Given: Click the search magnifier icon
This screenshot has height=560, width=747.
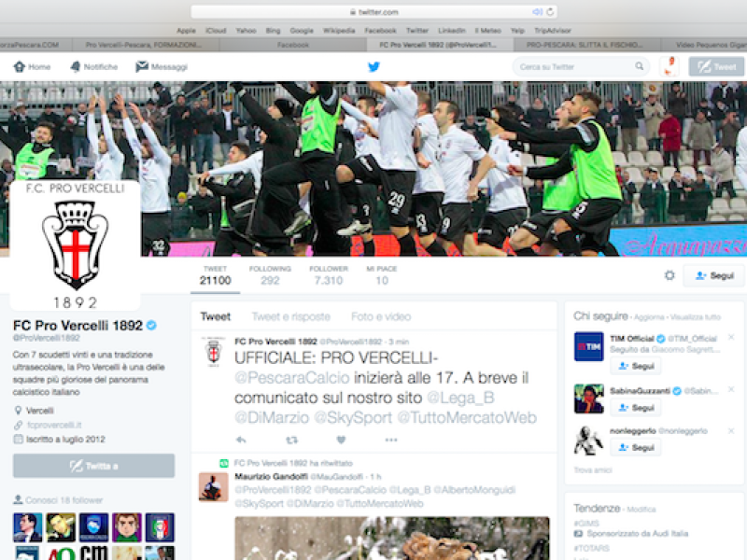Looking at the screenshot, I should click(x=641, y=66).
